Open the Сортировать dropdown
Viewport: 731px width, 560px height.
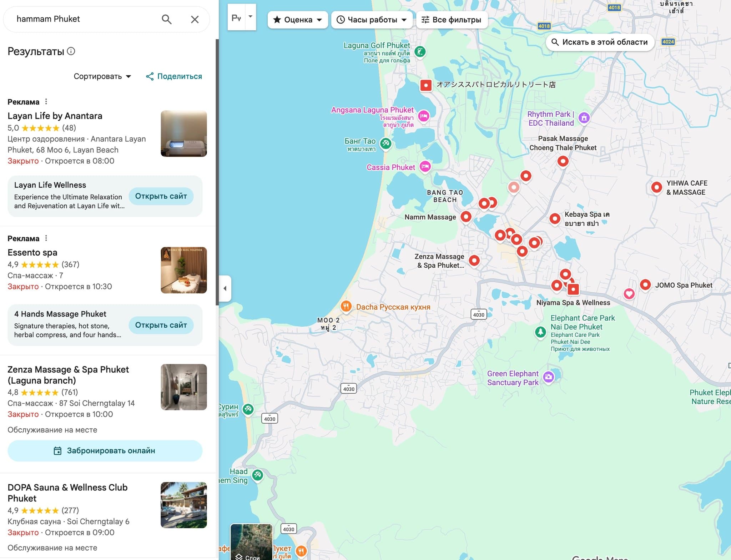click(102, 76)
